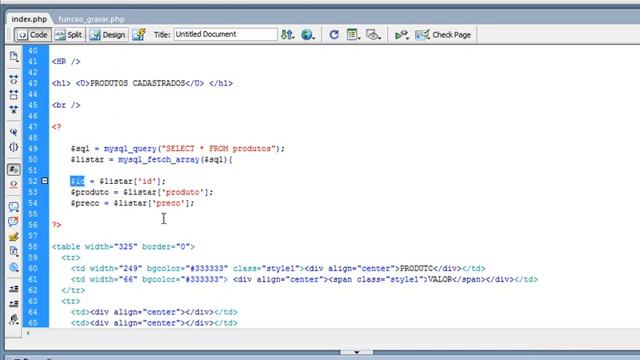Click the $produto variable on line 53
This screenshot has height=360, width=640.
(x=90, y=192)
